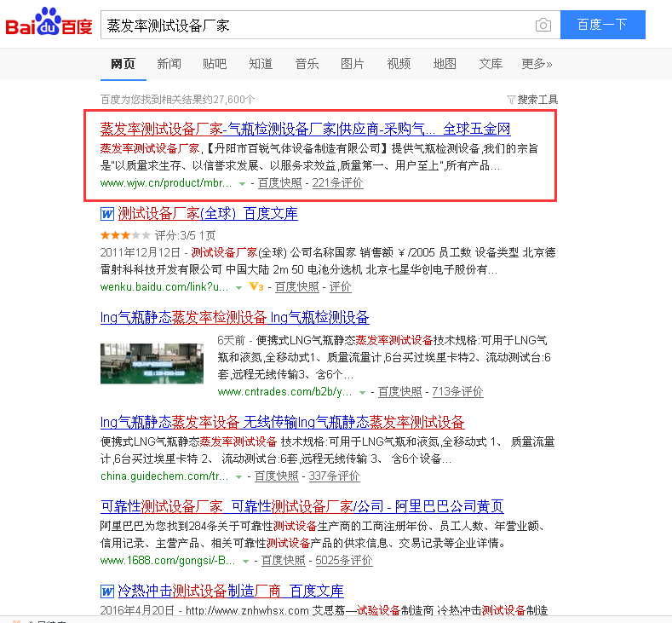
Task: Expand dropdown arrow next to www.wjw.cn URL
Action: 242,183
